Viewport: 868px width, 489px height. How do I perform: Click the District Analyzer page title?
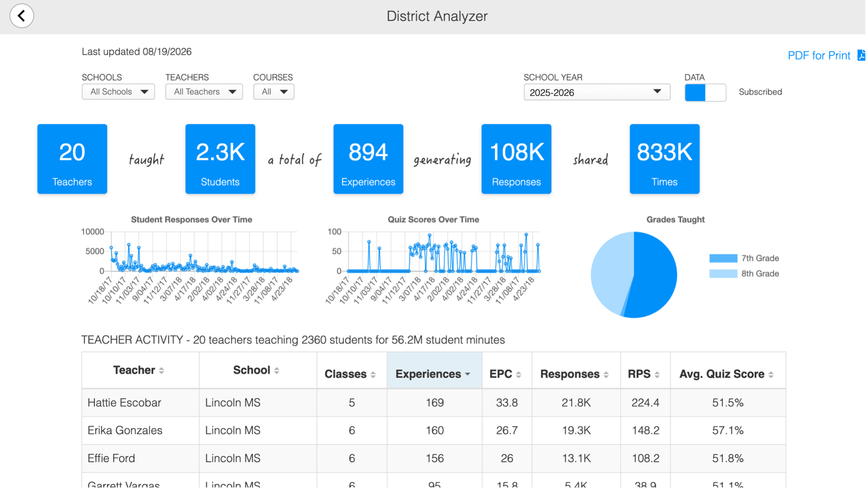coord(437,16)
